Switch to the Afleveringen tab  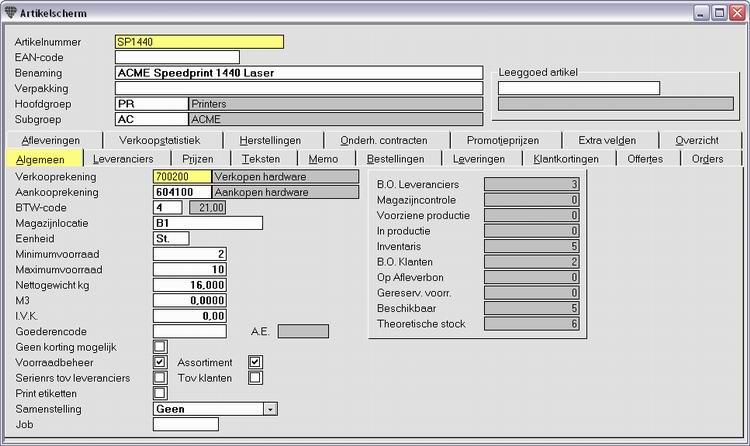[51, 140]
